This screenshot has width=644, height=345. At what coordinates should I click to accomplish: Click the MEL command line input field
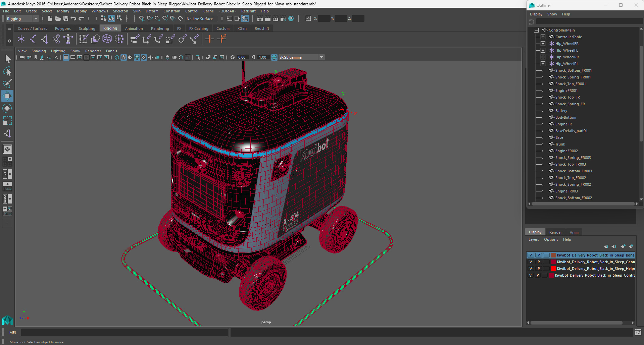pyautogui.click(x=125, y=333)
